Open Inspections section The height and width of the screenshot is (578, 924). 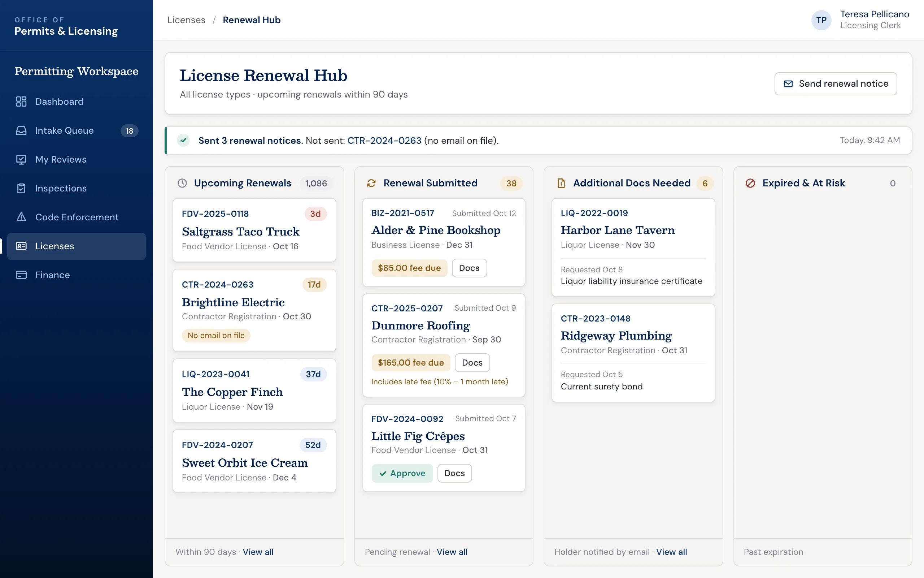point(77,189)
